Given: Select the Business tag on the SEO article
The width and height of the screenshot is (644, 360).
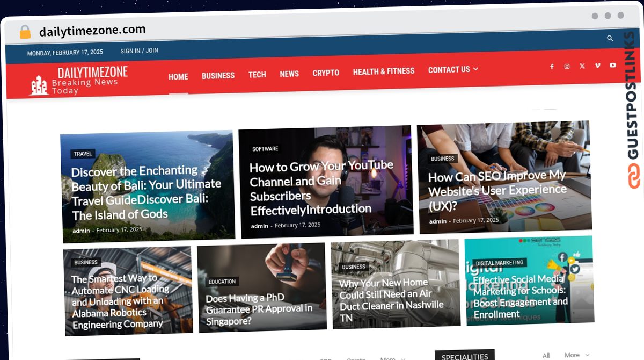Looking at the screenshot, I should [x=443, y=159].
